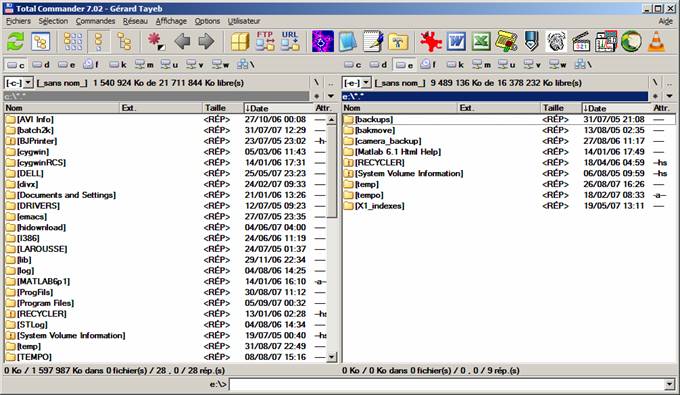The image size is (680, 395).
Task: Open the Affichage menu
Action: pos(171,21)
